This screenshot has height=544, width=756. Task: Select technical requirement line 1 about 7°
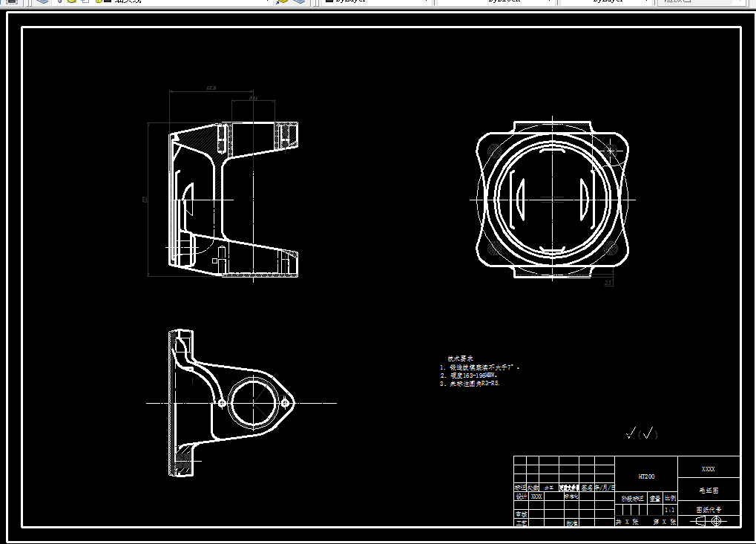[x=480, y=367]
